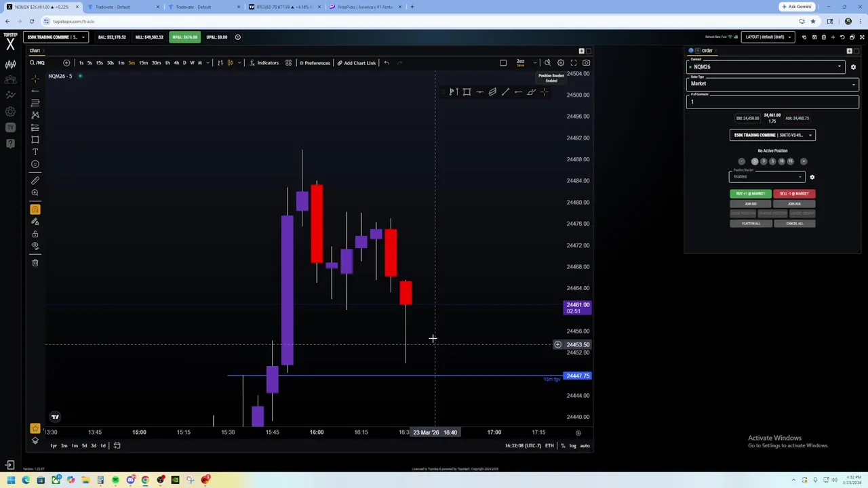
Task: Increase contracts with plus button
Action: pos(804,161)
